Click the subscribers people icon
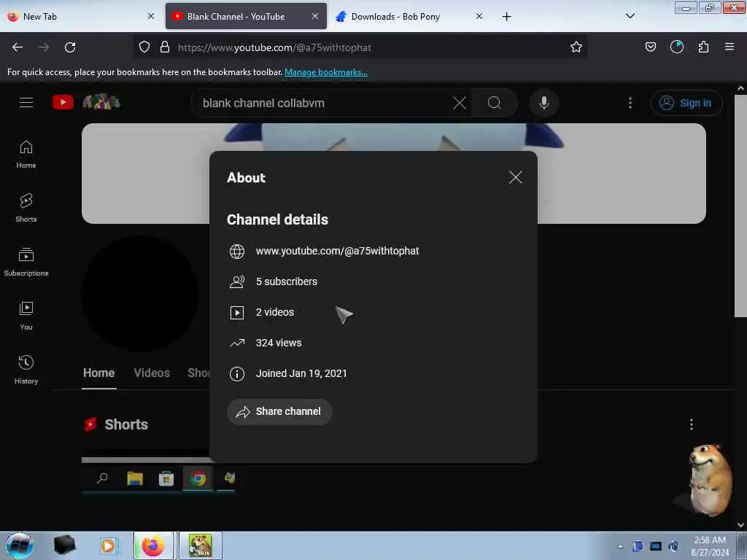The height and width of the screenshot is (560, 747). tap(237, 282)
